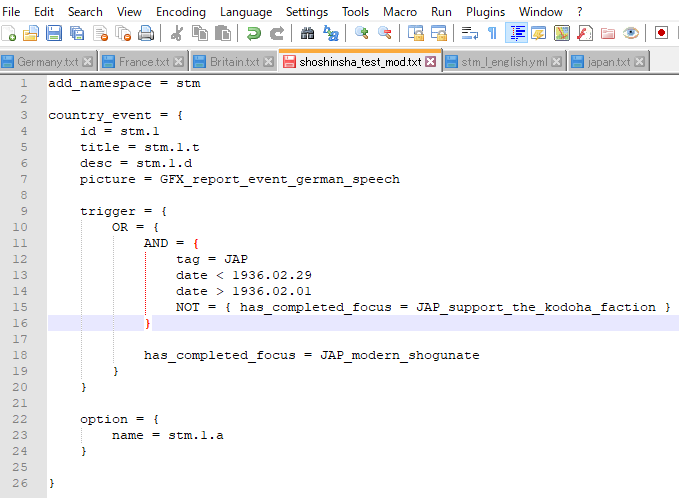Click text 'JAP_support_the_kodoha_faction'

pos(536,307)
